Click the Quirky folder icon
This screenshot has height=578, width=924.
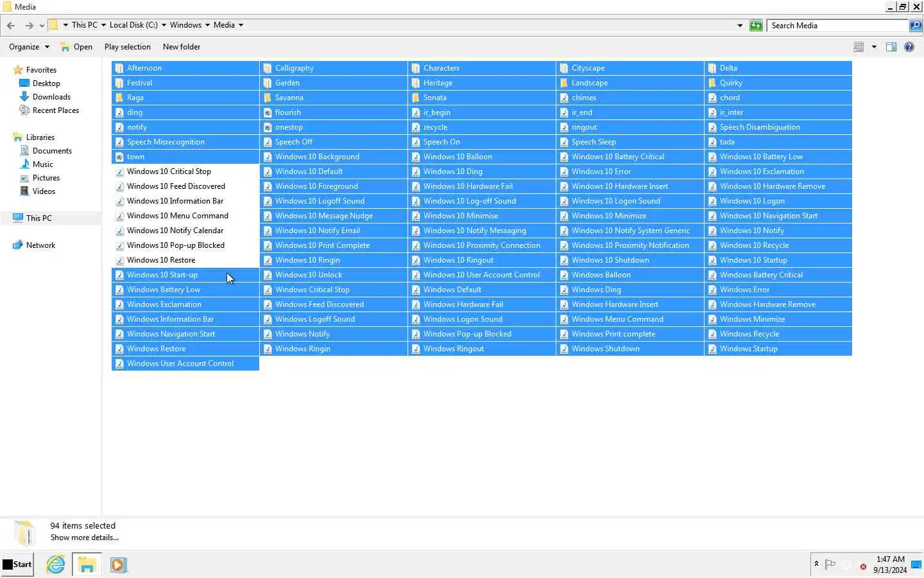(712, 83)
